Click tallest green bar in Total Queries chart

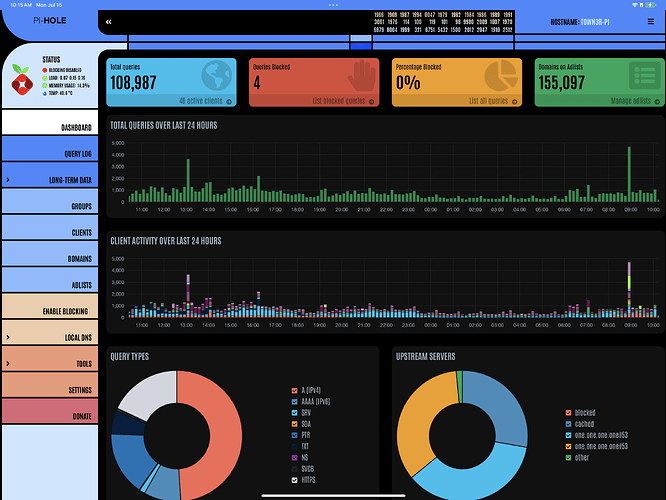point(629,177)
